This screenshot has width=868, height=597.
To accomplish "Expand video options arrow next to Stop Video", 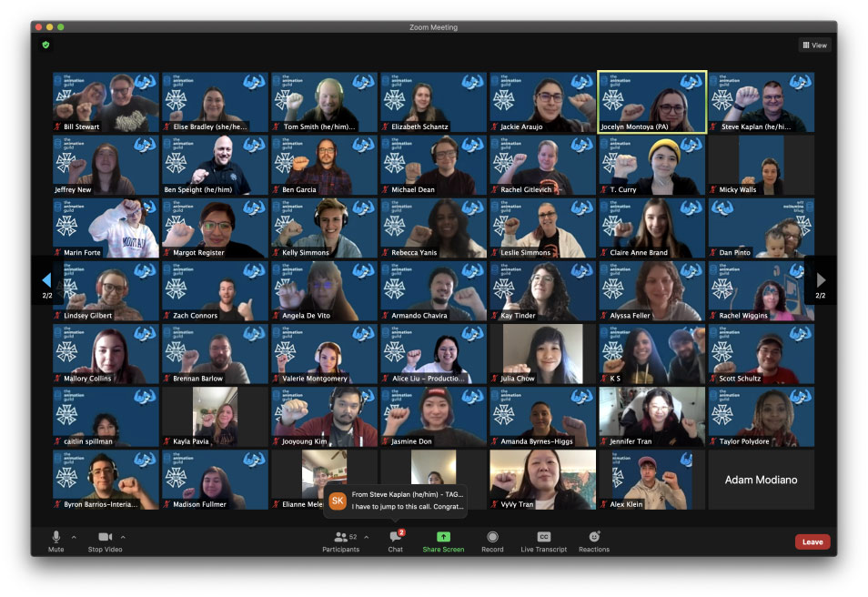I will point(123,537).
